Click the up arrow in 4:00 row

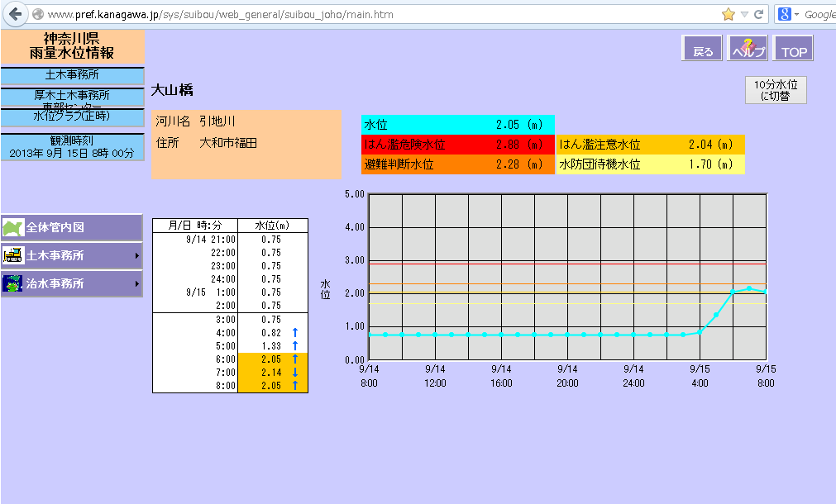pos(295,333)
